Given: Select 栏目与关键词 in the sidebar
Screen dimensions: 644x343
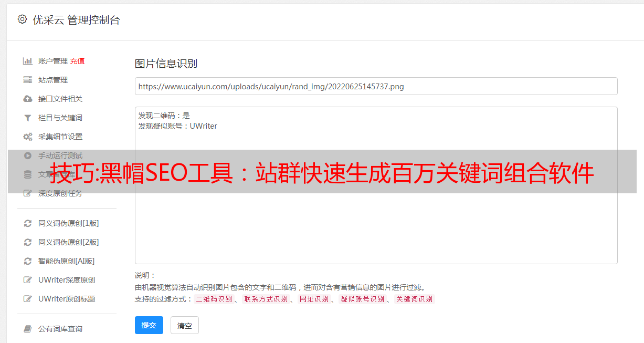Looking at the screenshot, I should click(60, 118).
